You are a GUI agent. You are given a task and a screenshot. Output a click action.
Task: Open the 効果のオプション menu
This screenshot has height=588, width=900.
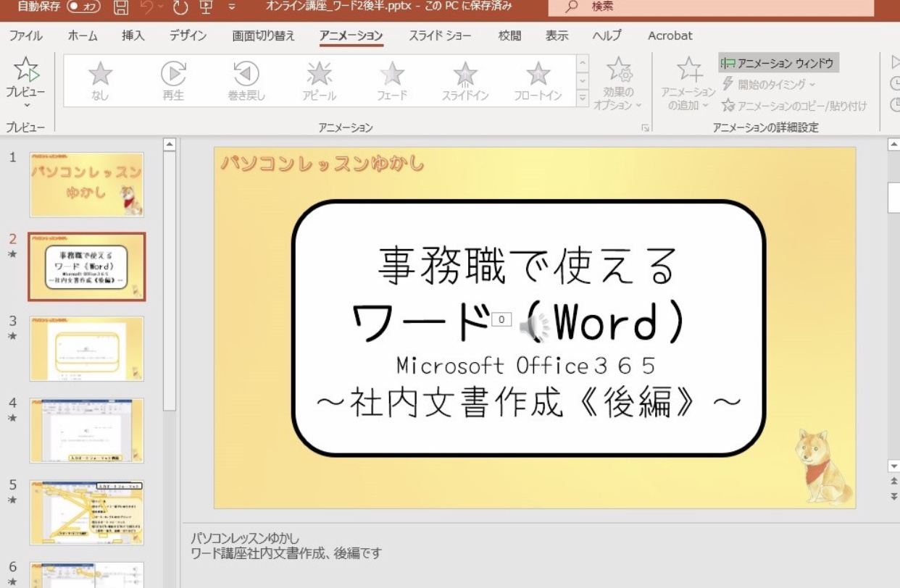(618, 83)
